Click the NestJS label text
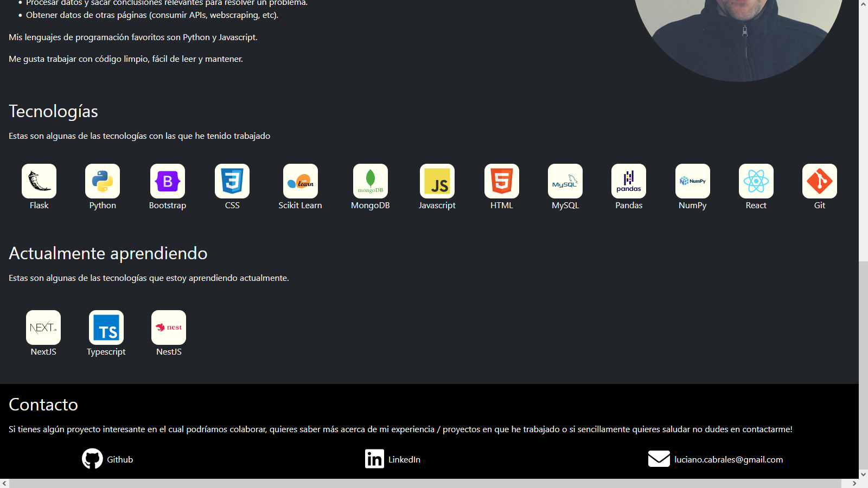Viewport: 868px width, 488px height. pyautogui.click(x=169, y=352)
